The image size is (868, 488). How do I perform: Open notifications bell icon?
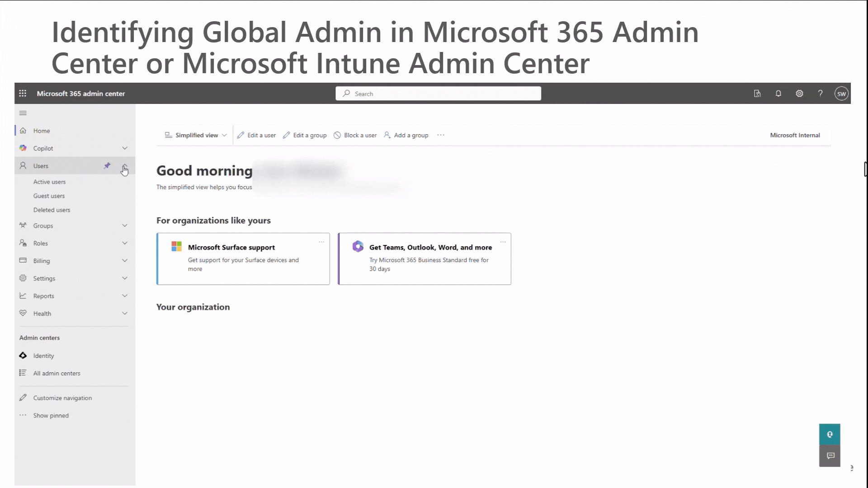click(x=778, y=94)
